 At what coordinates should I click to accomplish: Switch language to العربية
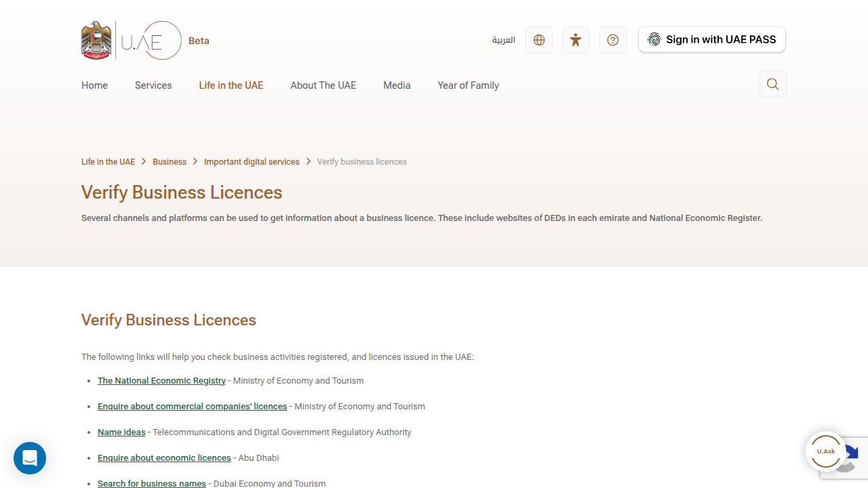point(504,40)
